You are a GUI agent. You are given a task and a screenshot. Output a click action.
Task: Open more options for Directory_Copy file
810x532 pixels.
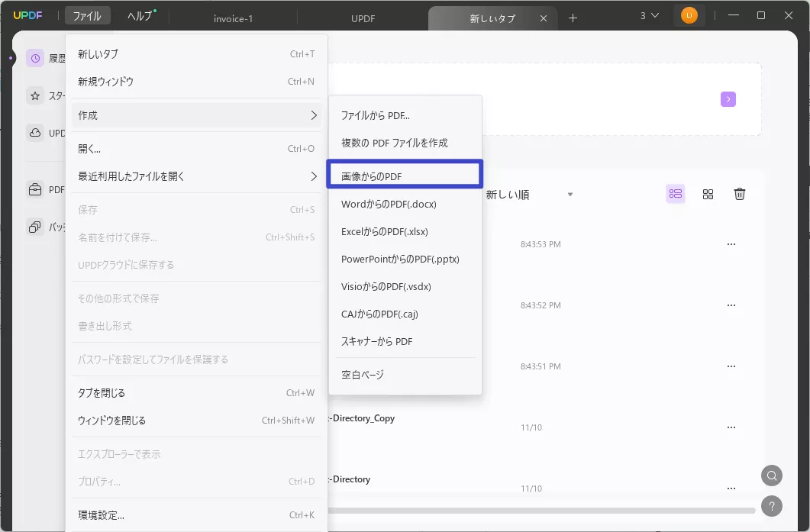(x=731, y=427)
